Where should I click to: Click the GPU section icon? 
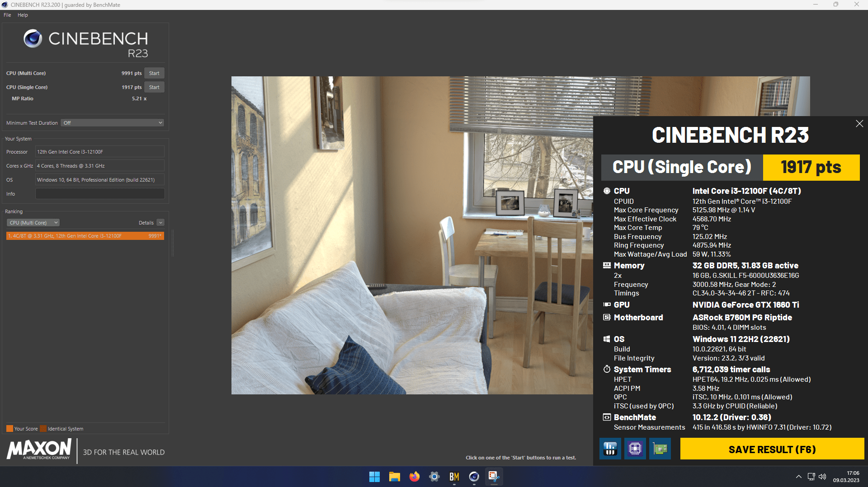(607, 305)
